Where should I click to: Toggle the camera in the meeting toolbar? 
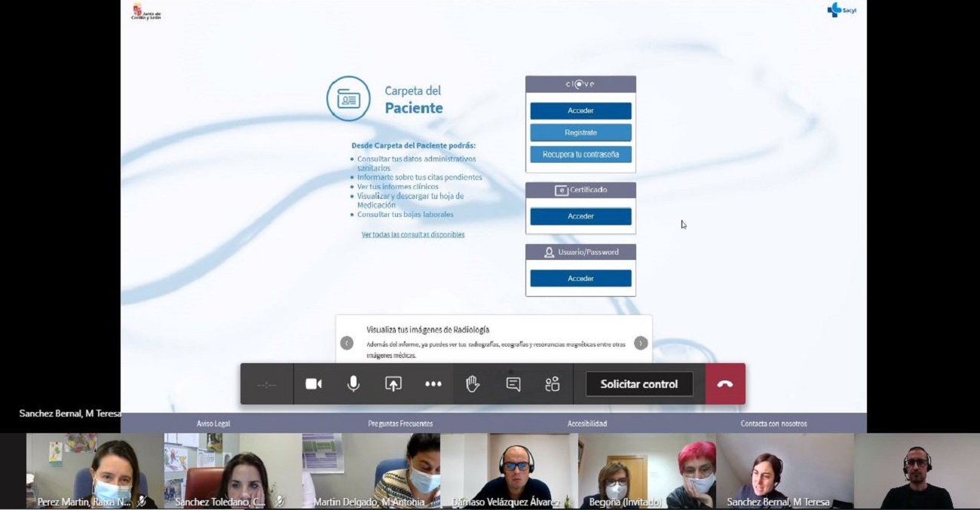314,384
